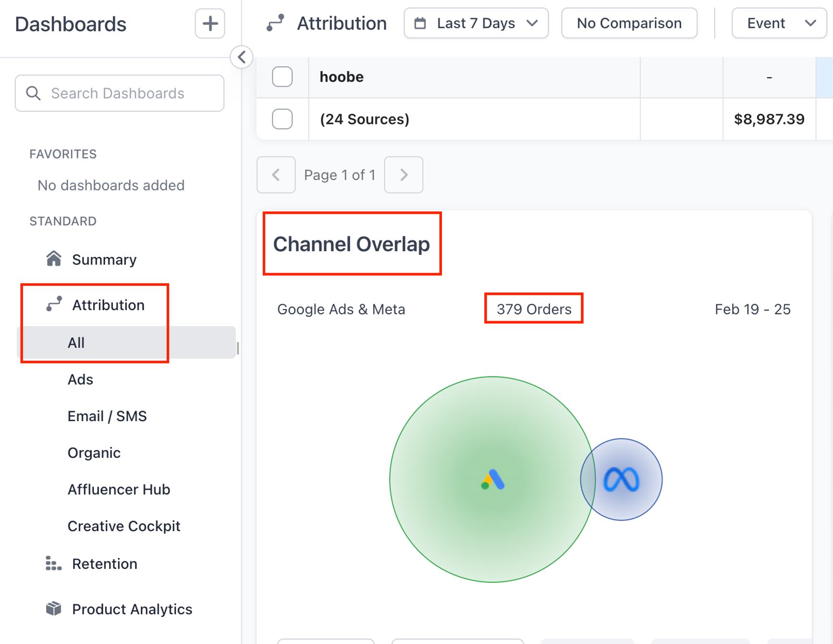Open Product Analytics section

[x=132, y=609]
